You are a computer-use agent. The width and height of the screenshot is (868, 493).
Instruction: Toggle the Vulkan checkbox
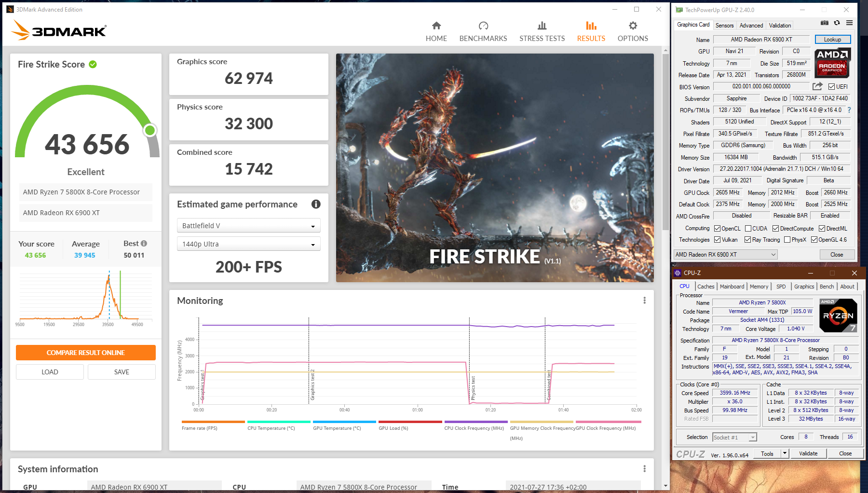[x=718, y=240]
